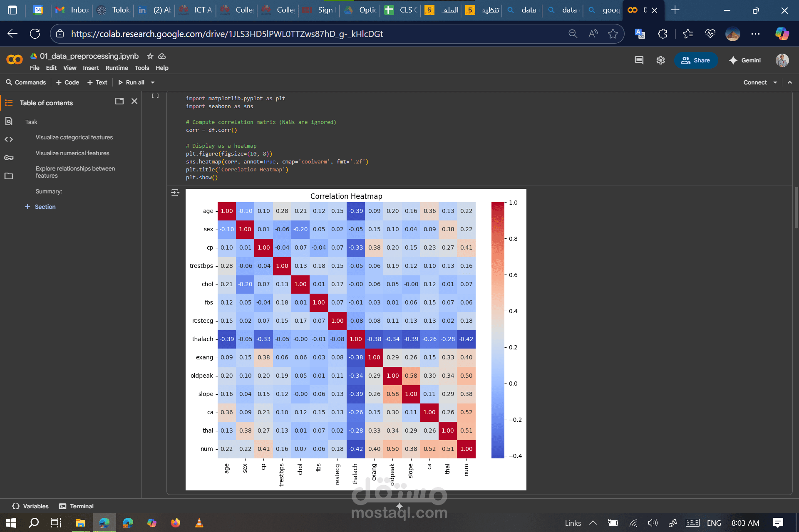Open the Find and replace sidebar icon
This screenshot has width=799, height=532.
tap(9, 121)
